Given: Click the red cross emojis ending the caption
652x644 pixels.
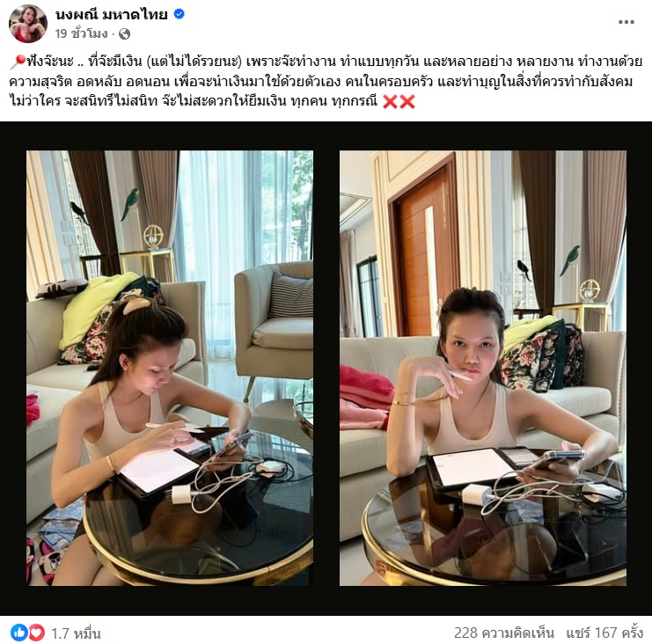Looking at the screenshot, I should 399,101.
